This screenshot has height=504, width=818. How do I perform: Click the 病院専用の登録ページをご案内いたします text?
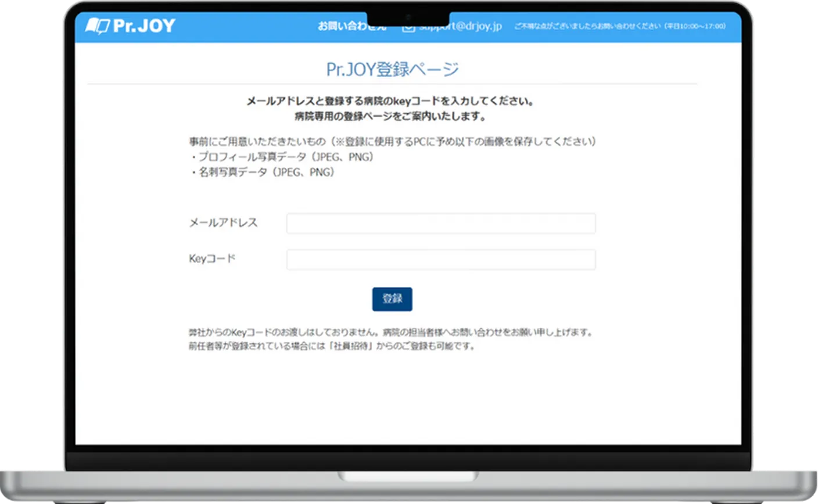click(x=390, y=116)
